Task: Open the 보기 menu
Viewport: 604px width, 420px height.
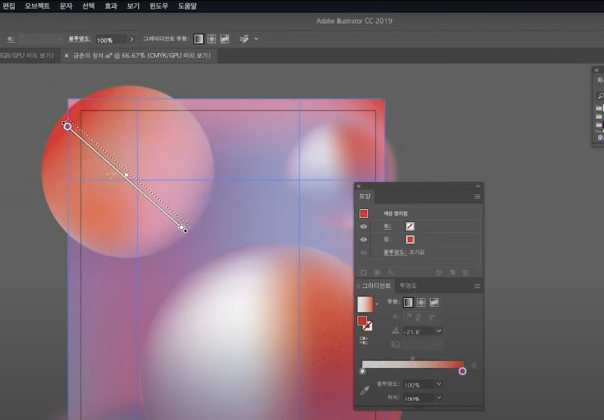Action: [133, 6]
